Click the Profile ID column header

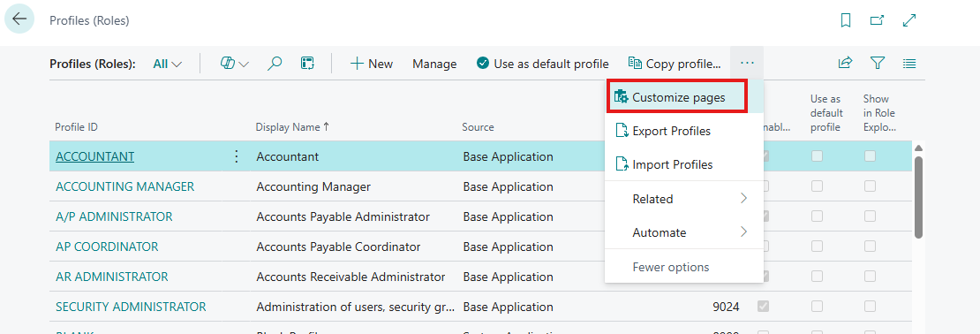(76, 127)
